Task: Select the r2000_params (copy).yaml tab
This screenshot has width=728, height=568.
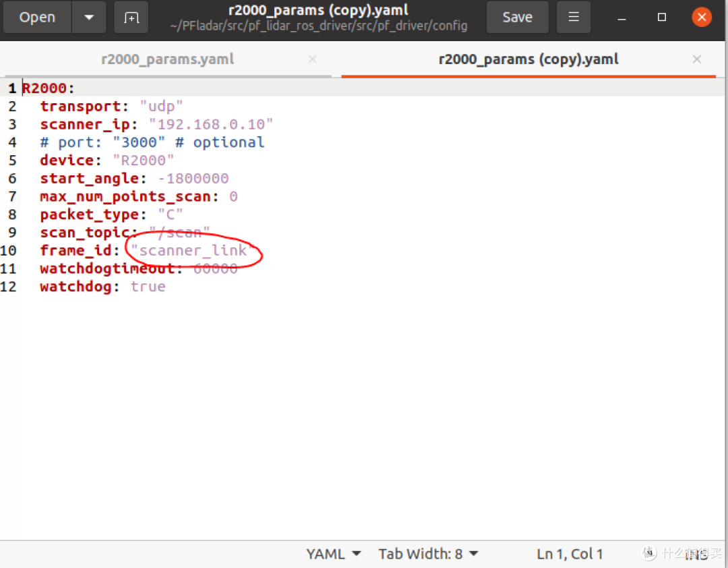Action: (528, 59)
